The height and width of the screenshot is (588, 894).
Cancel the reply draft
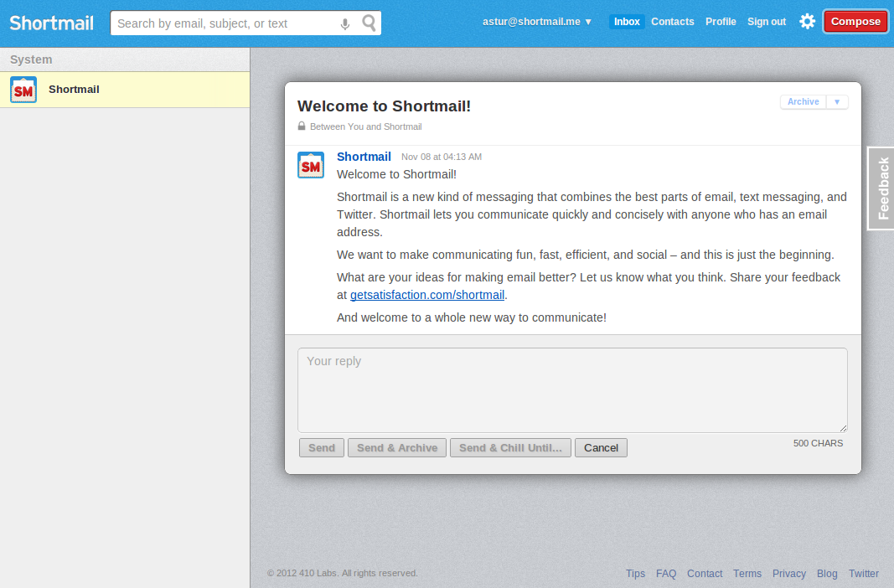(x=601, y=448)
